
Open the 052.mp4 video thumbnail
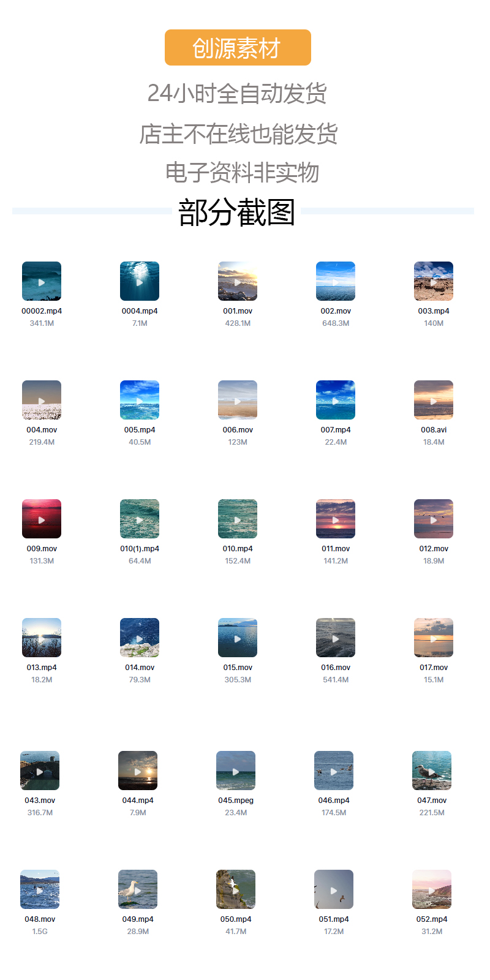point(432,889)
